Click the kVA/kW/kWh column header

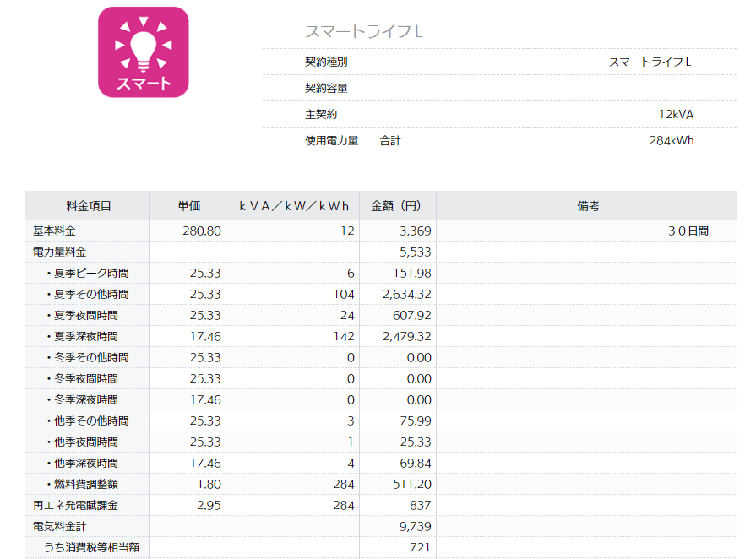click(294, 206)
